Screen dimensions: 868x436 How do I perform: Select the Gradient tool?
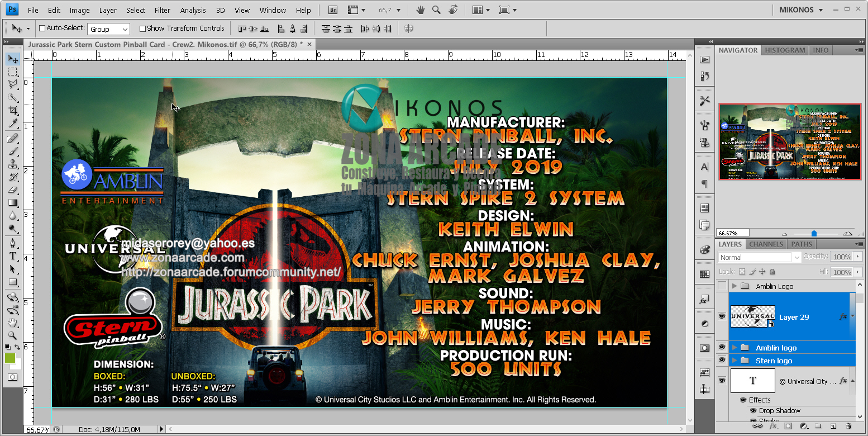(x=13, y=203)
